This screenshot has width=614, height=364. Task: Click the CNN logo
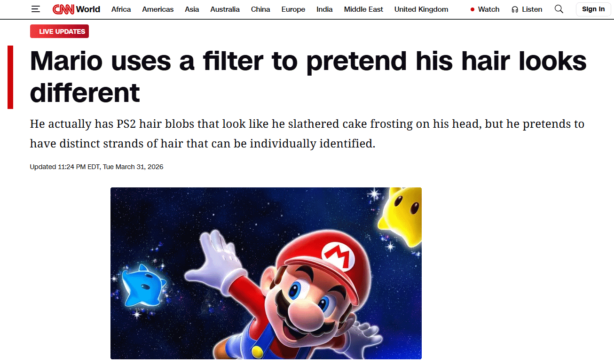63,9
